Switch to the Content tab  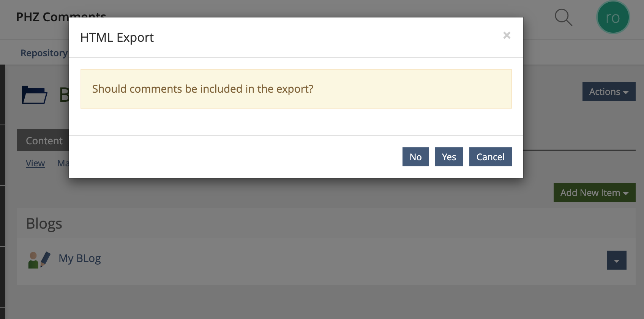coord(44,141)
